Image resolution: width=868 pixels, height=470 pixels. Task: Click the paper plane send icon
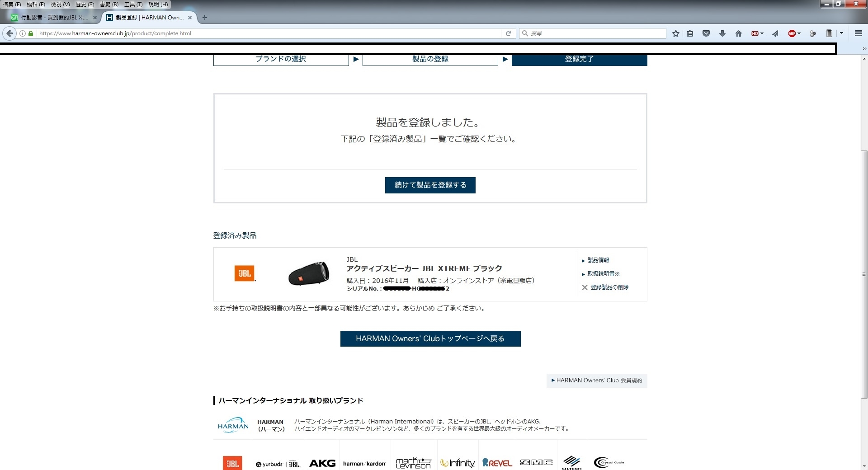(776, 33)
